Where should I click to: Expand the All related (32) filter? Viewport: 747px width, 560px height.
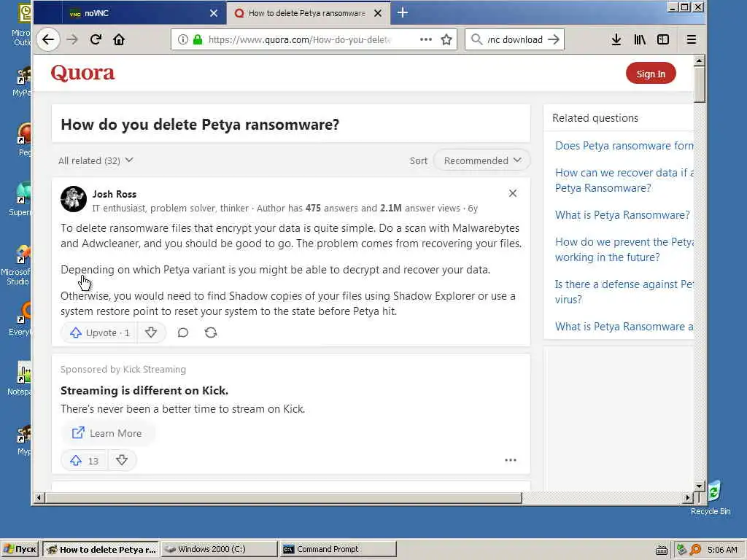point(96,160)
